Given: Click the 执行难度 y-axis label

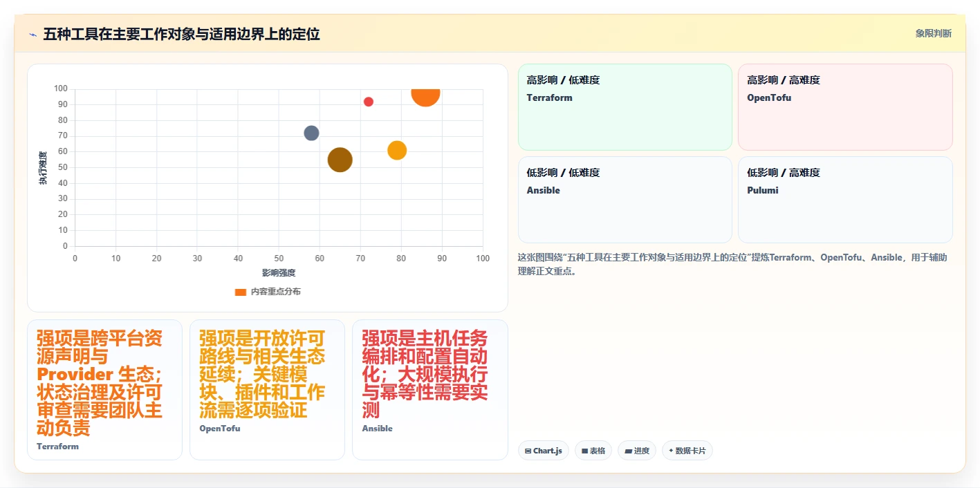Looking at the screenshot, I should (x=43, y=168).
